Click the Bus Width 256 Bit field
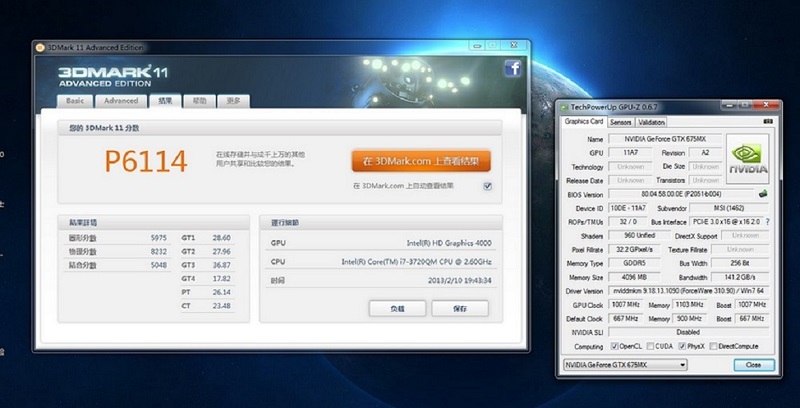800x408 pixels. (x=740, y=264)
